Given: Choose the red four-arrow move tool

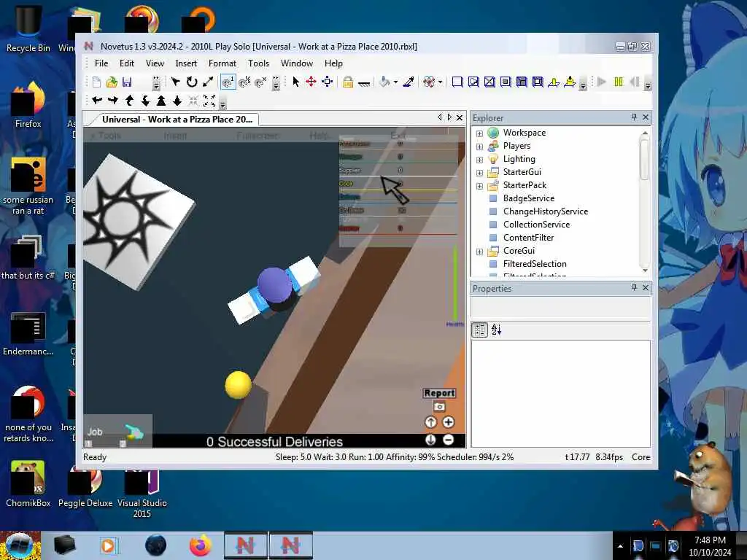Looking at the screenshot, I should (x=311, y=82).
